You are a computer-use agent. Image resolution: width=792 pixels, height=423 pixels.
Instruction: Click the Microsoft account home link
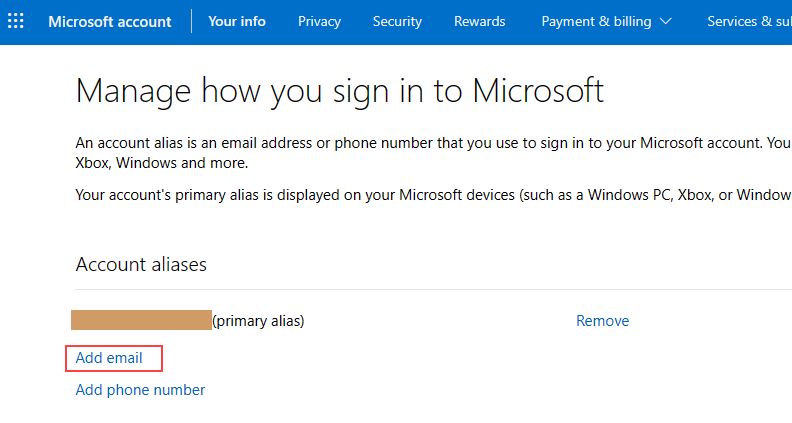coord(110,21)
